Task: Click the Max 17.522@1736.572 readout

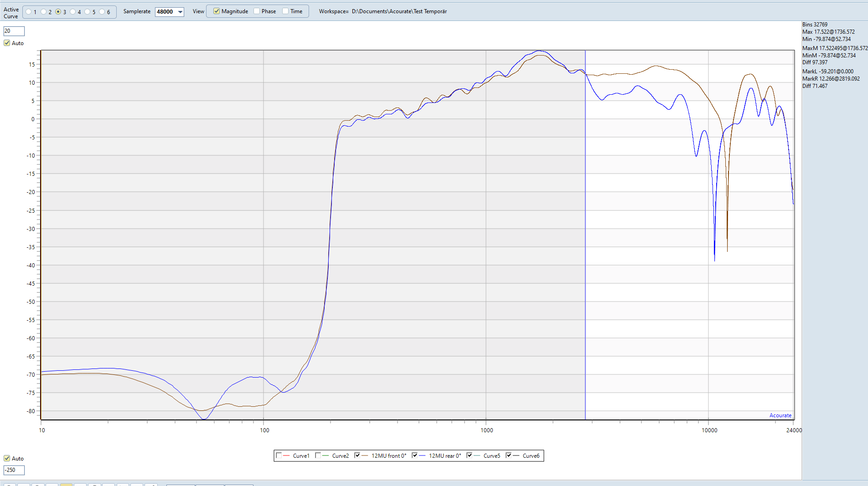Action: click(x=828, y=32)
